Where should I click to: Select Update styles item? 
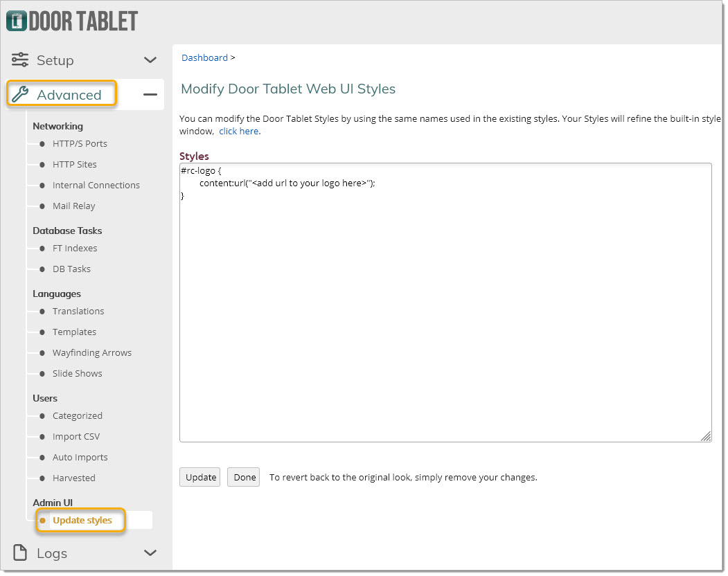tap(82, 521)
